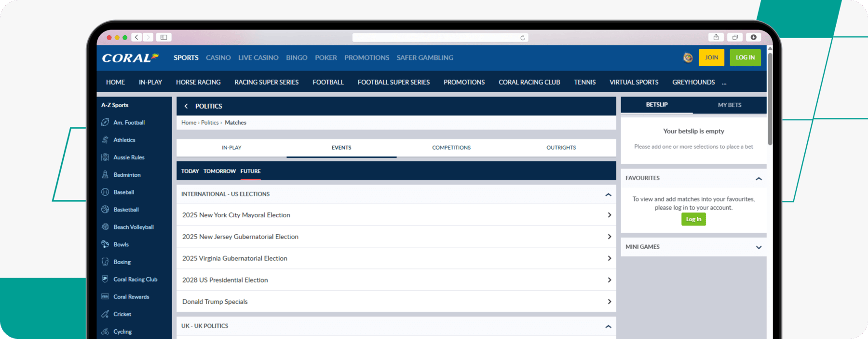Filter events by Today
The width and height of the screenshot is (868, 339).
click(x=190, y=171)
